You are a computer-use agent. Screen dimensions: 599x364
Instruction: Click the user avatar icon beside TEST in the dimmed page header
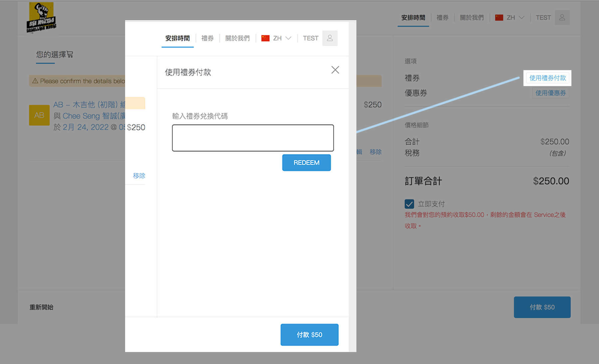(x=562, y=18)
